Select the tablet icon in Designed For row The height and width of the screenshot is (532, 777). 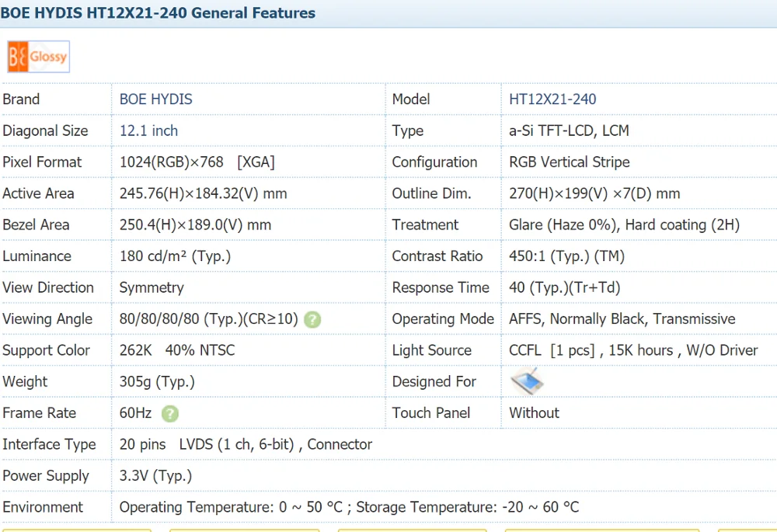(x=525, y=381)
